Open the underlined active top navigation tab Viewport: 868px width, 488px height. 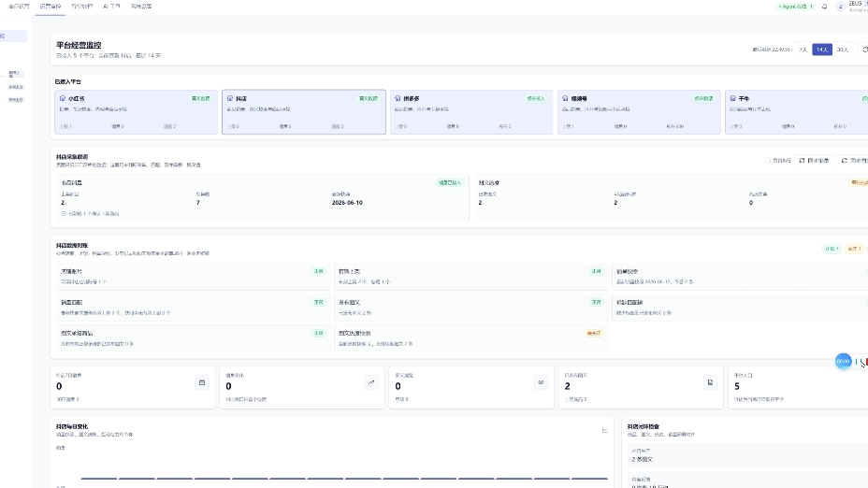point(51,7)
